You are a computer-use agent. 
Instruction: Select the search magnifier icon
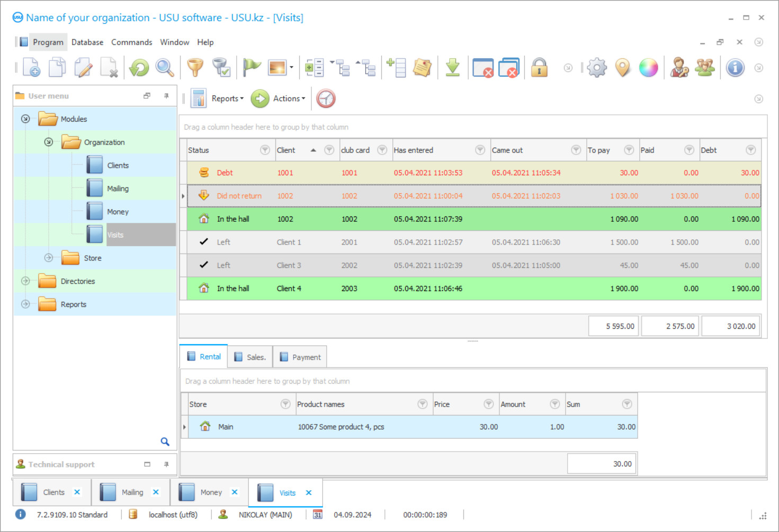[165, 67]
